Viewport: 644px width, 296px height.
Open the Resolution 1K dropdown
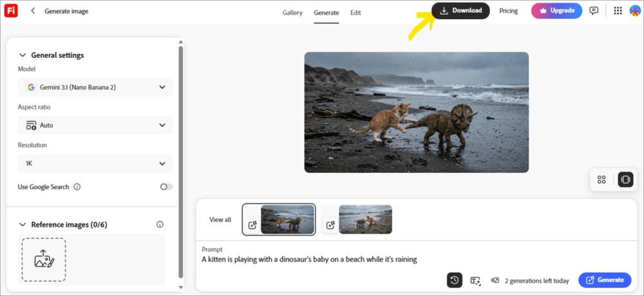(x=95, y=163)
